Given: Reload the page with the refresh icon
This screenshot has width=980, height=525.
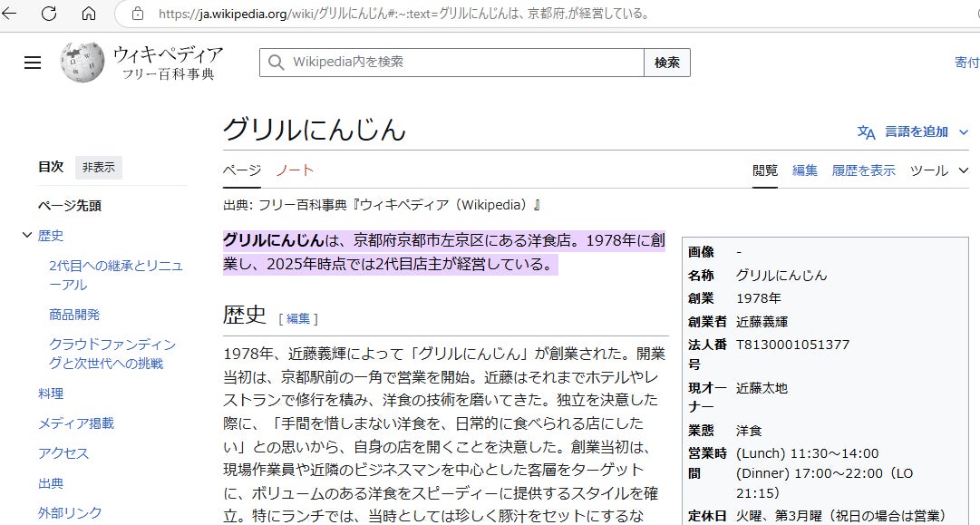Looking at the screenshot, I should point(49,14).
